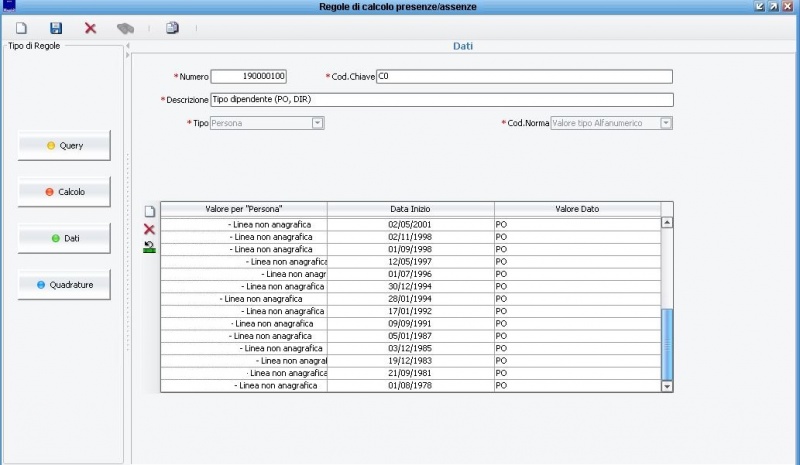Screen dimensions: 800x465
Task: Click the undo row changes icon
Action: point(149,246)
